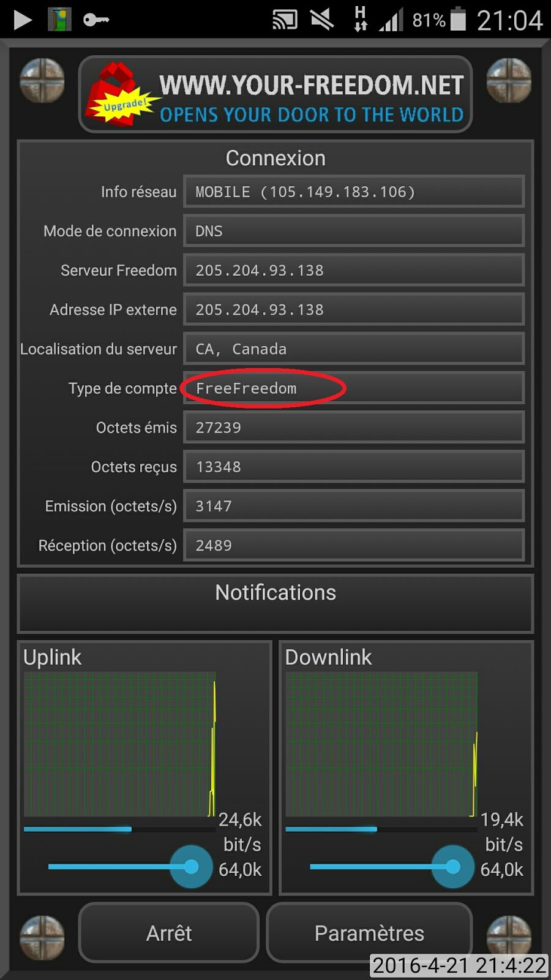551x980 pixels.
Task: Open the Notifications panel
Action: [275, 603]
